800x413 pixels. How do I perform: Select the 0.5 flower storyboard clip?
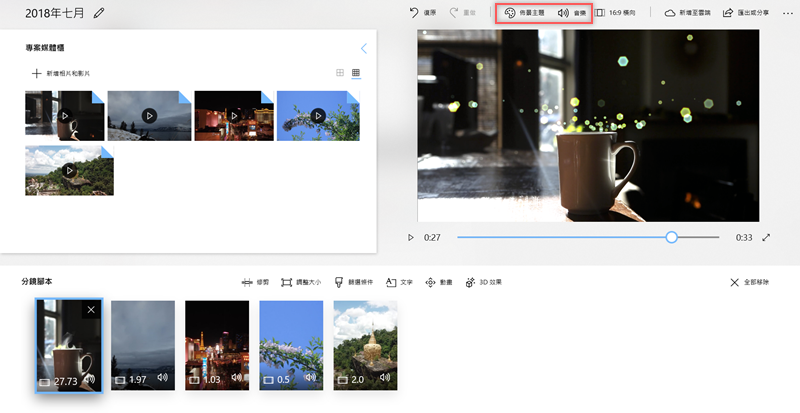coord(291,346)
